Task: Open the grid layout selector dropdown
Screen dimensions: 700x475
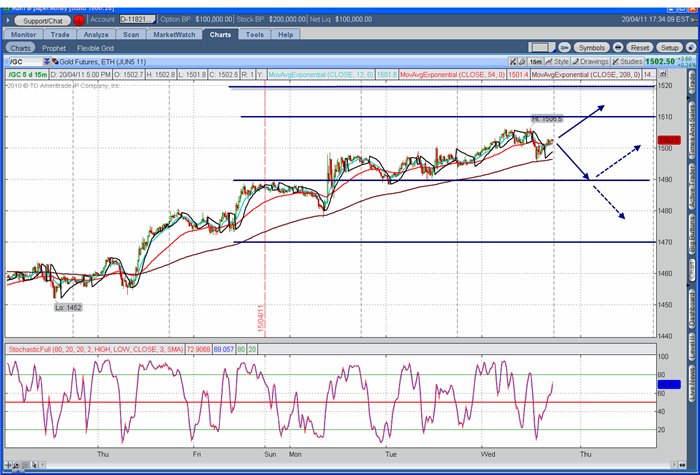Action: point(541,47)
